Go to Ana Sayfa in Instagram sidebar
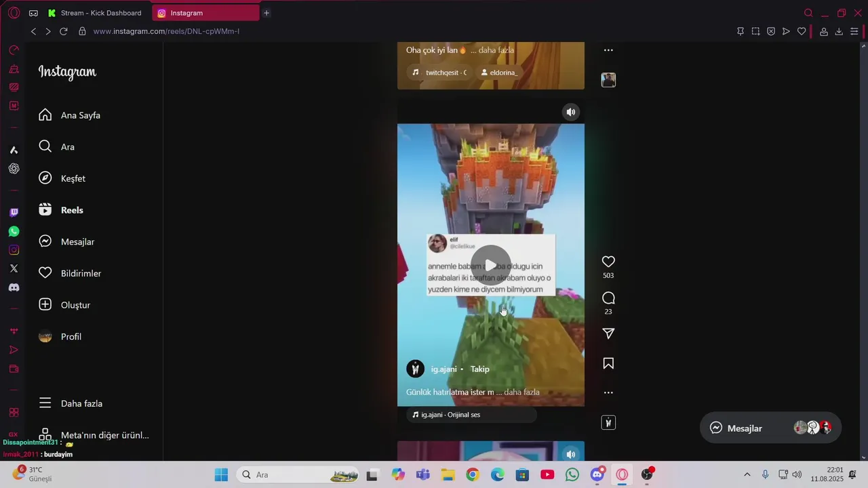868x488 pixels. click(x=69, y=115)
